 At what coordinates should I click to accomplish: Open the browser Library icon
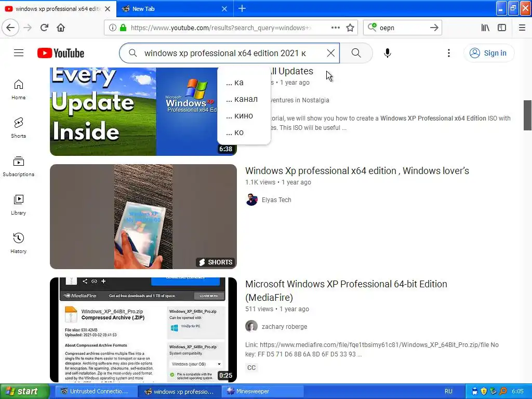coord(485,28)
